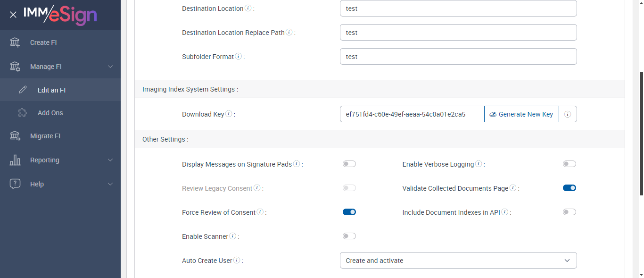Click info icon beside Destination Location label
Viewport: 644px width, 278px height.
pyautogui.click(x=248, y=8)
